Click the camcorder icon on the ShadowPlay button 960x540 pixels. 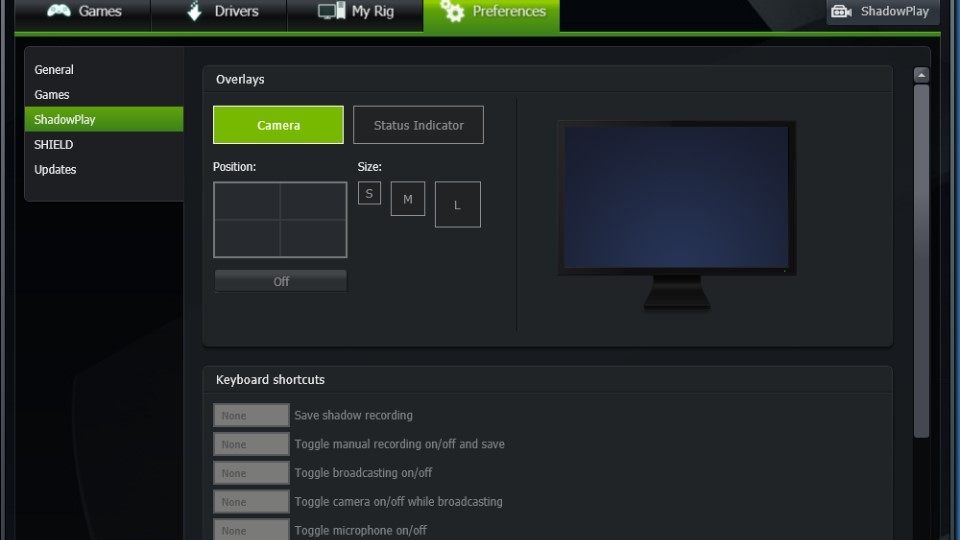(841, 12)
